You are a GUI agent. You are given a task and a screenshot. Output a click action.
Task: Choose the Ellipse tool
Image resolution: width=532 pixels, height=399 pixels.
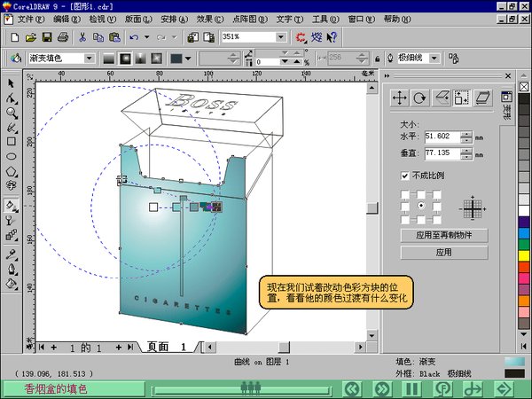pyautogui.click(x=12, y=156)
